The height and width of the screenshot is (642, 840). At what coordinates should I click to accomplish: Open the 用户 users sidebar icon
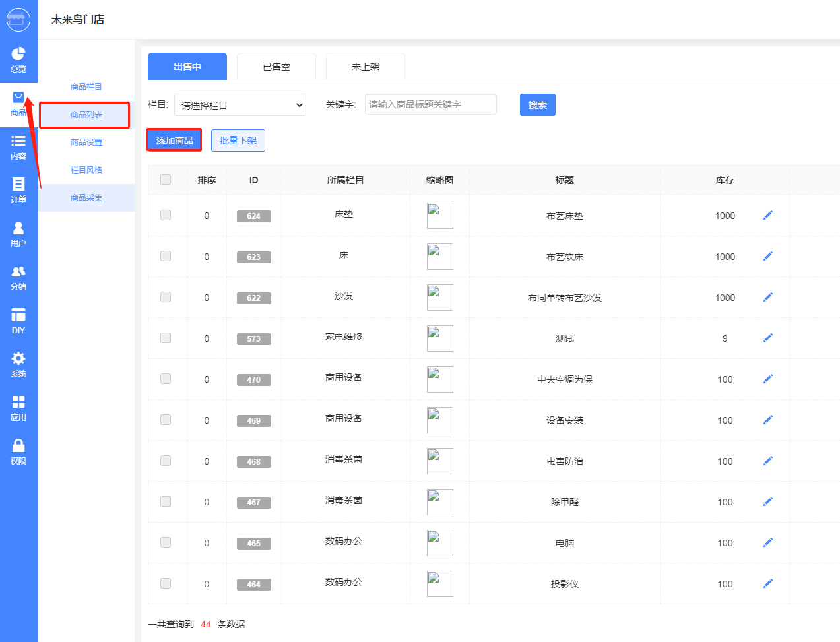18,234
